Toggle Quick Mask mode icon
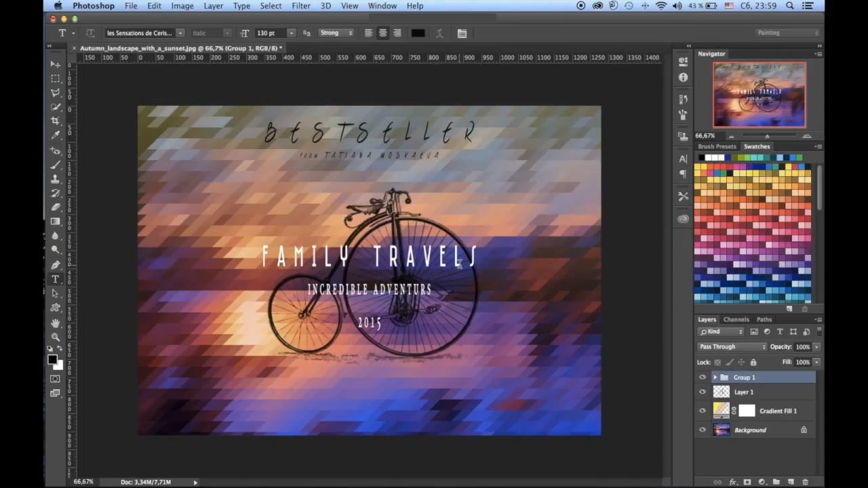The width and height of the screenshot is (868, 488). point(55,378)
